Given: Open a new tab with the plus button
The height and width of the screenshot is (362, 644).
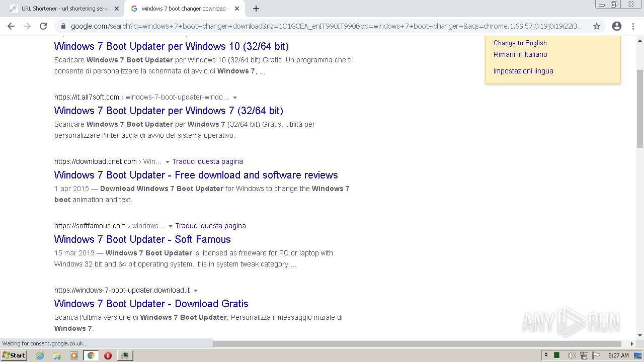Looking at the screenshot, I should pyautogui.click(x=256, y=9).
